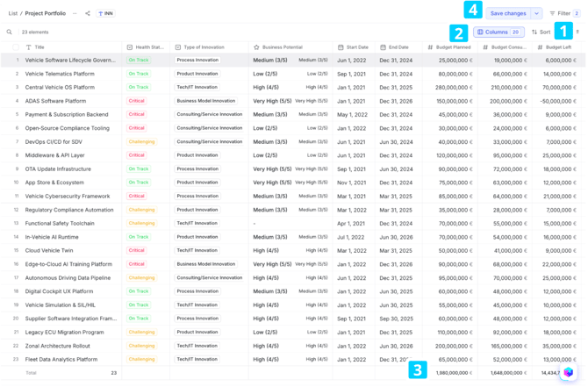Click the Save changes button

[x=508, y=14]
